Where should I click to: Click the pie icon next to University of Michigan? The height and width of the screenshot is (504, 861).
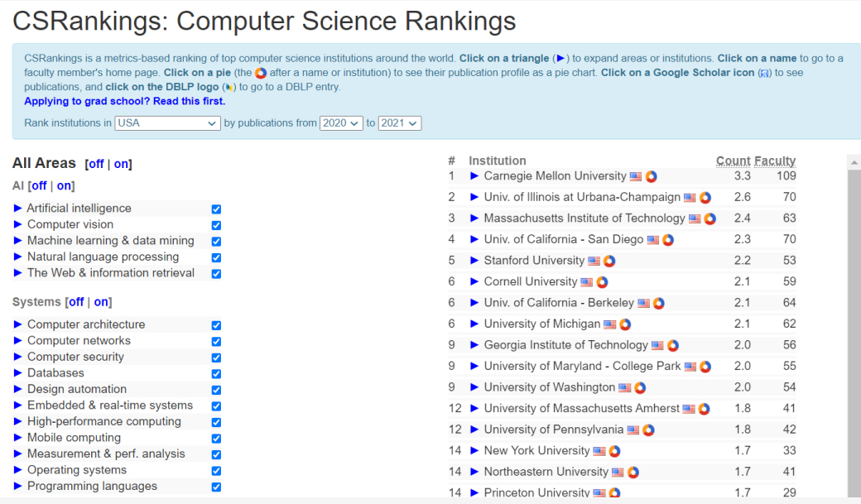[625, 324]
